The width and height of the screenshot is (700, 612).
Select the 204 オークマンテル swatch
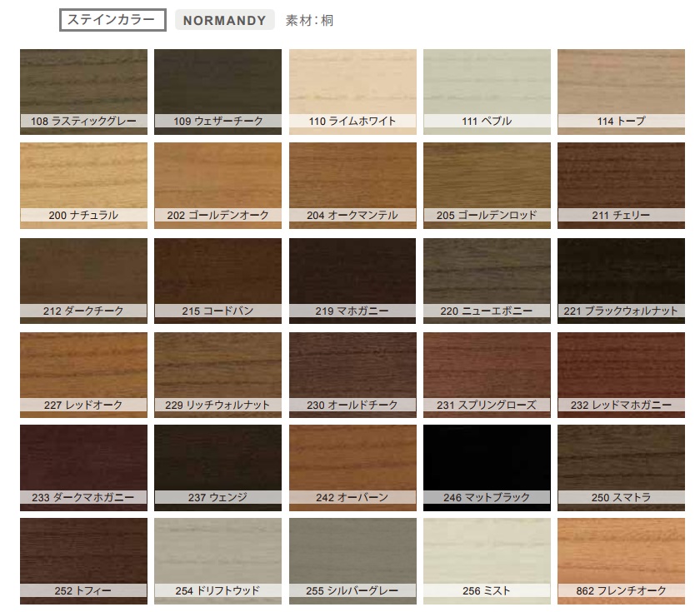coord(352,186)
